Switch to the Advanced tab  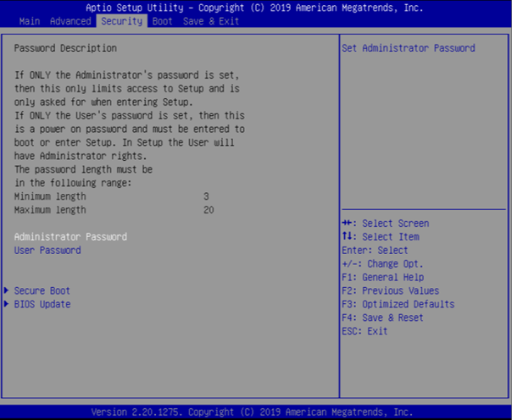coord(70,20)
